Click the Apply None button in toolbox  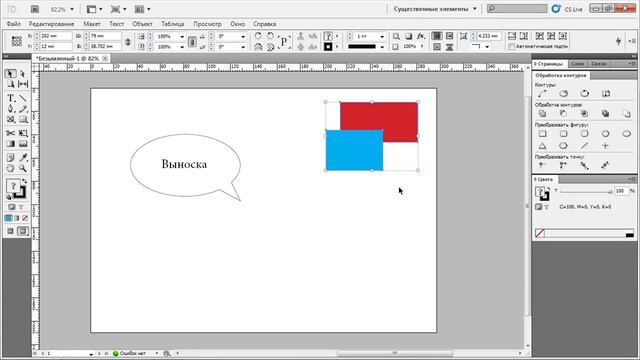tap(24, 218)
